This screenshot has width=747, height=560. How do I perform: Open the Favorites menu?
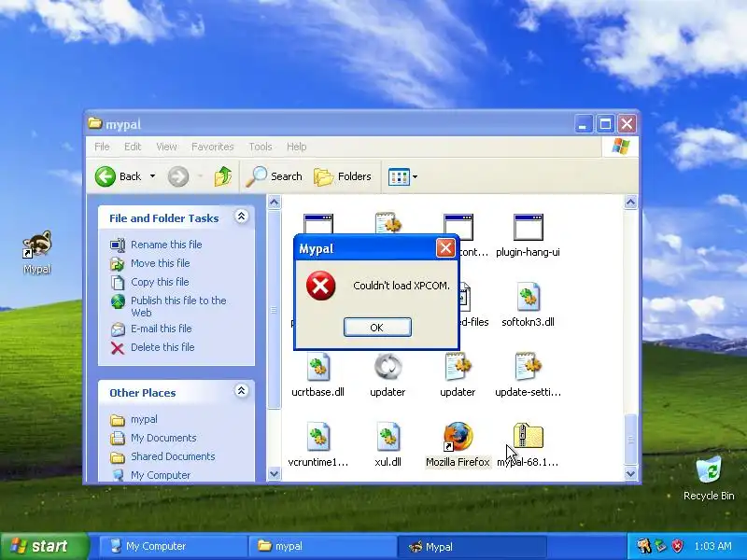[213, 147]
